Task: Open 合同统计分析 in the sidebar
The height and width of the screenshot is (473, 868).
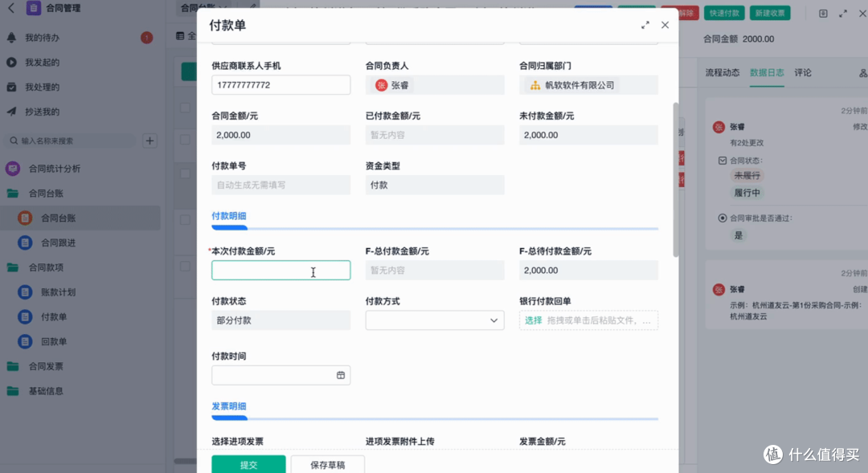Action: (x=55, y=169)
